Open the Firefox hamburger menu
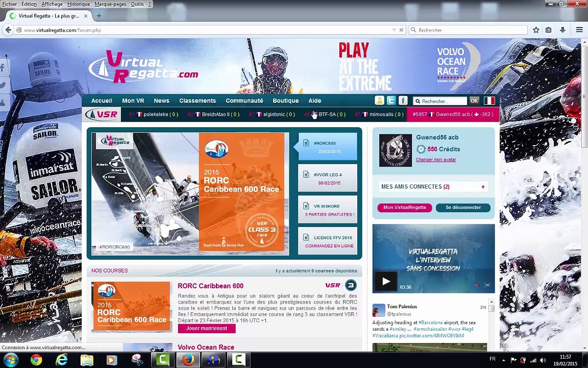The width and height of the screenshot is (588, 368). point(579,30)
